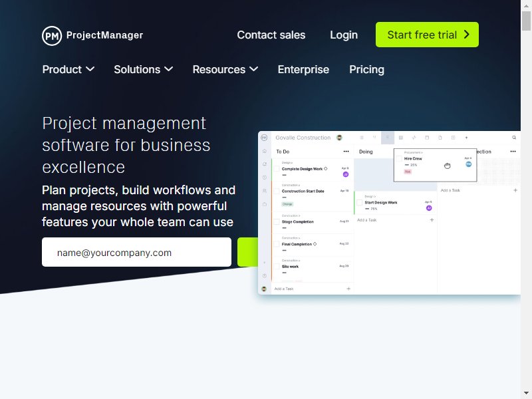
Task: Click Add a Task in Doing column
Action: tap(367, 220)
